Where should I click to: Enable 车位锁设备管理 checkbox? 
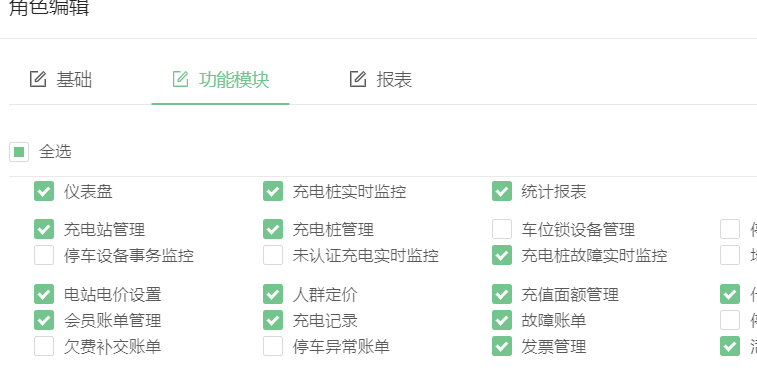pos(502,229)
